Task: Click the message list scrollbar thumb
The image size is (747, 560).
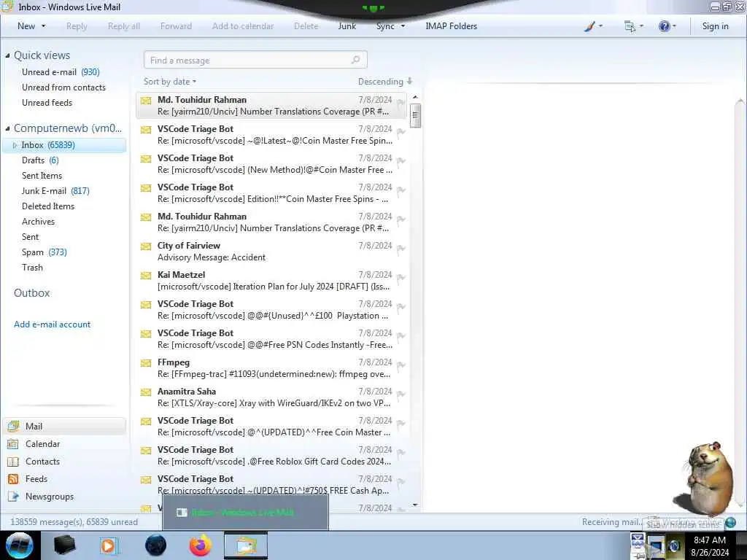Action: (x=415, y=114)
